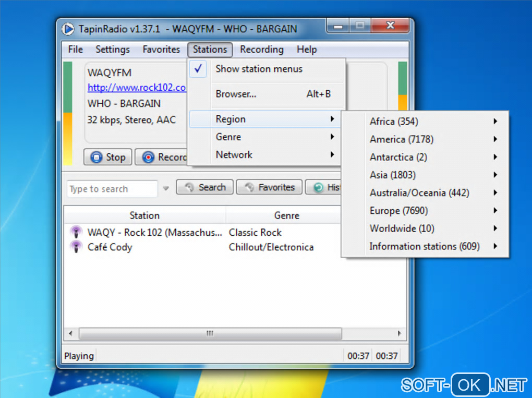Expand the Antarctica (2) submenu arrow

495,157
